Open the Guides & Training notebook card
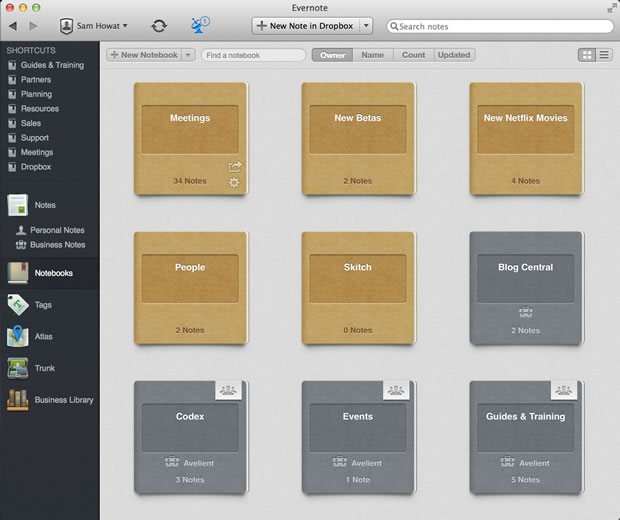This screenshot has width=620, height=520. 526,437
